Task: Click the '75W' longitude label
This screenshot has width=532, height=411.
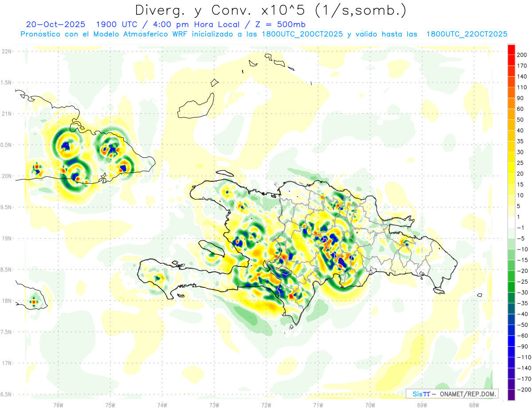Action: [x=110, y=405]
